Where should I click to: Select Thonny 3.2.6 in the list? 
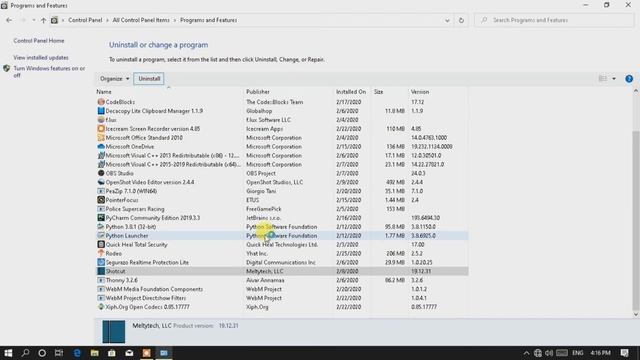click(282, 280)
